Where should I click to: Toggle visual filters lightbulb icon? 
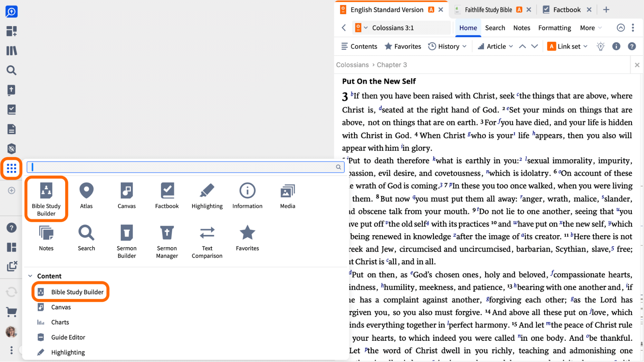pyautogui.click(x=601, y=46)
